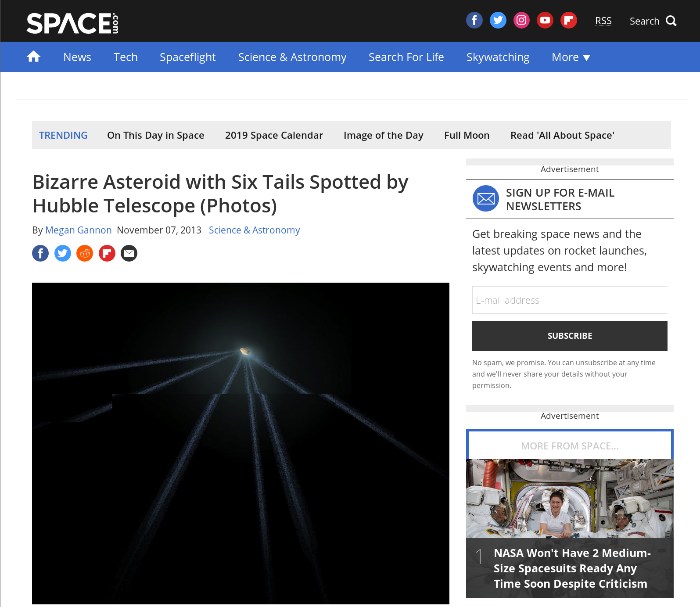The height and width of the screenshot is (607, 700).
Task: Open the News menu item
Action: pos(77,57)
